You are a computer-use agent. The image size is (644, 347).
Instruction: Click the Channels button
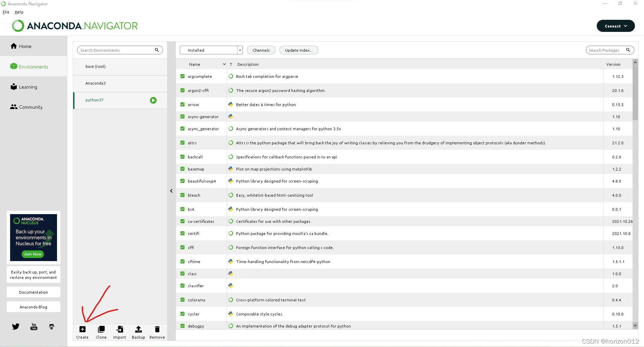[261, 50]
